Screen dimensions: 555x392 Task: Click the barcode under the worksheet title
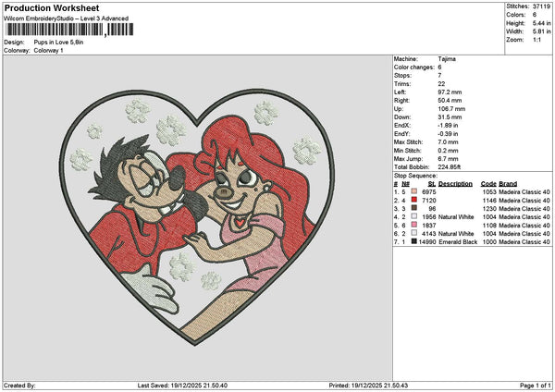click(68, 30)
